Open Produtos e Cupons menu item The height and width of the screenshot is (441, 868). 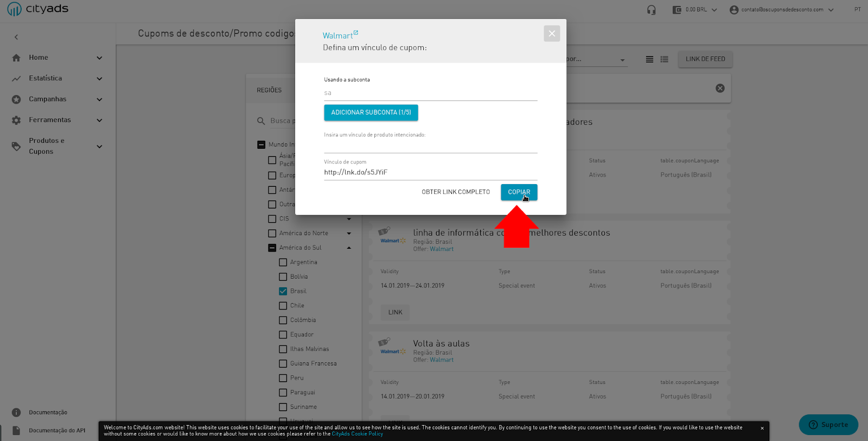tap(58, 146)
